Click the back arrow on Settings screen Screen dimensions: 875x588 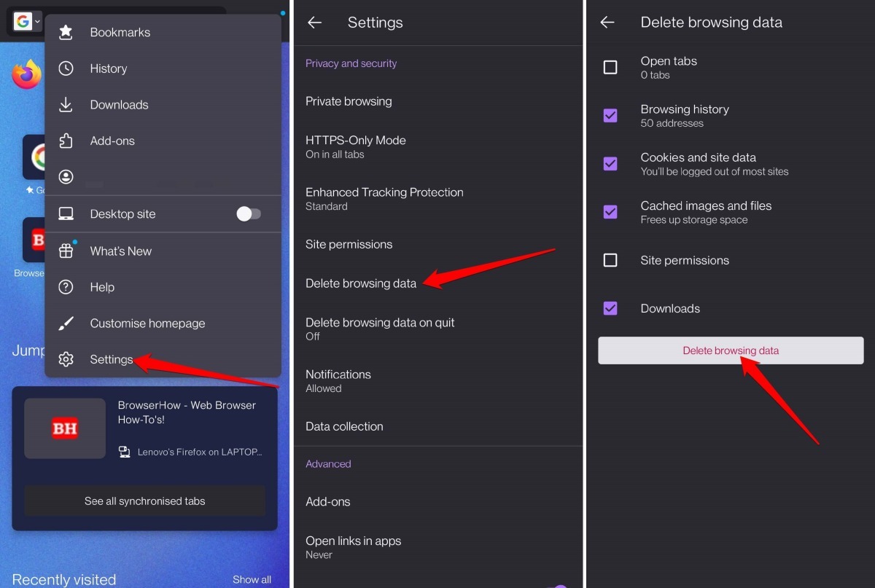pos(314,23)
